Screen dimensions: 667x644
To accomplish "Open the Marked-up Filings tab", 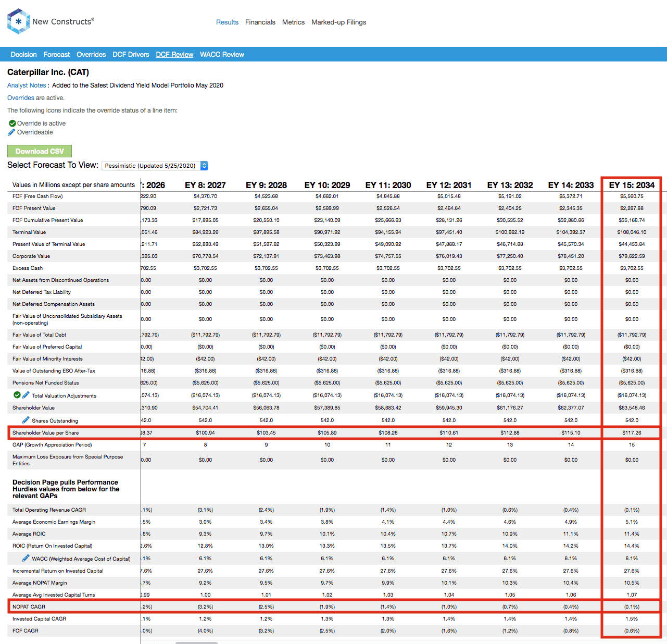I will point(338,22).
